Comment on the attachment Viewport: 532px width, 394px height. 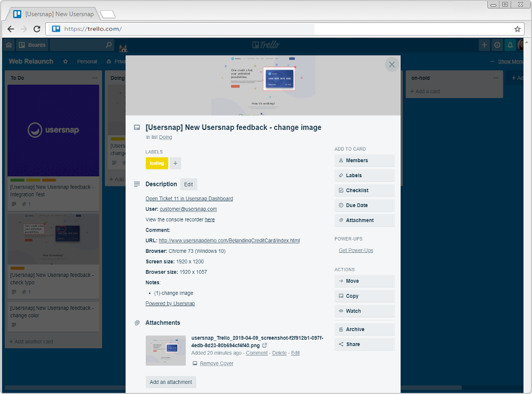pyautogui.click(x=256, y=353)
